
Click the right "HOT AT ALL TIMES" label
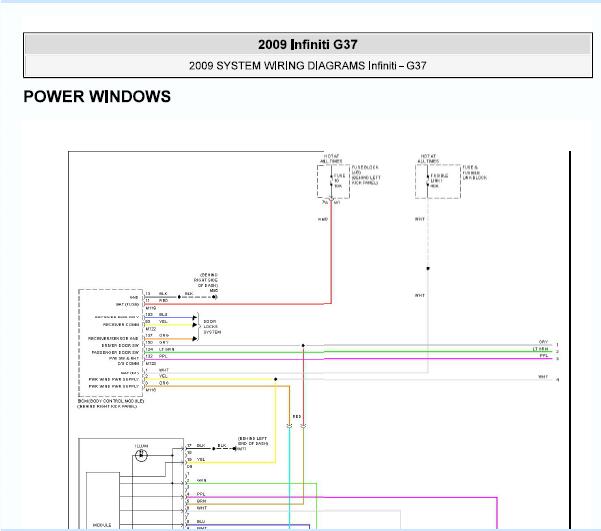[x=428, y=159]
